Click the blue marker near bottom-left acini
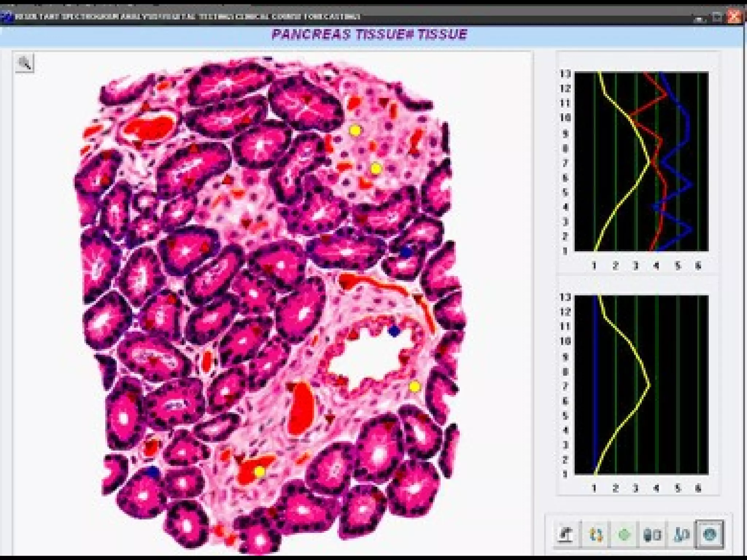747x560 pixels. 153,472
